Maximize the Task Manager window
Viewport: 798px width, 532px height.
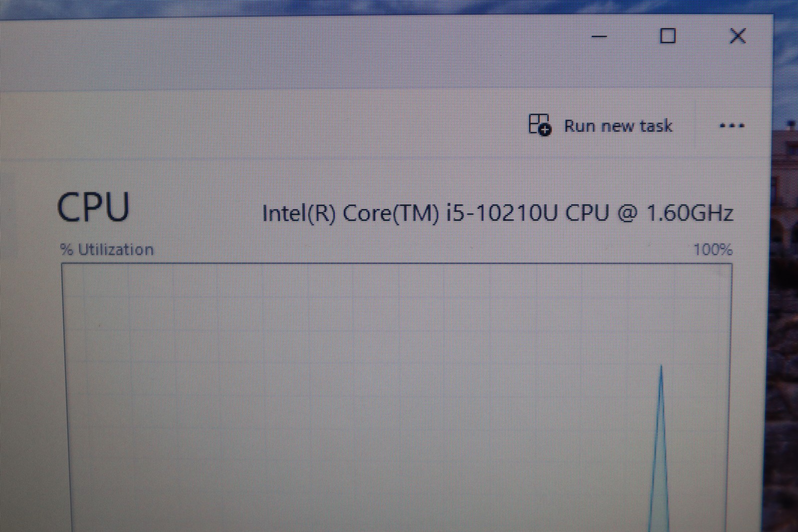coord(668,36)
